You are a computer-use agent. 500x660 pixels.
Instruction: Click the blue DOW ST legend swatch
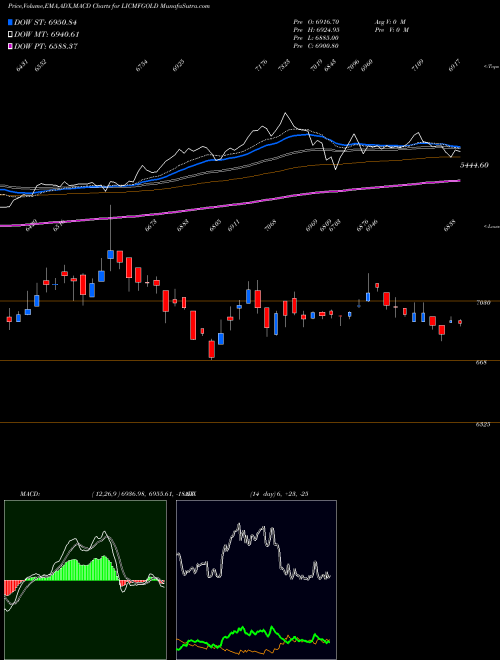point(10,22)
